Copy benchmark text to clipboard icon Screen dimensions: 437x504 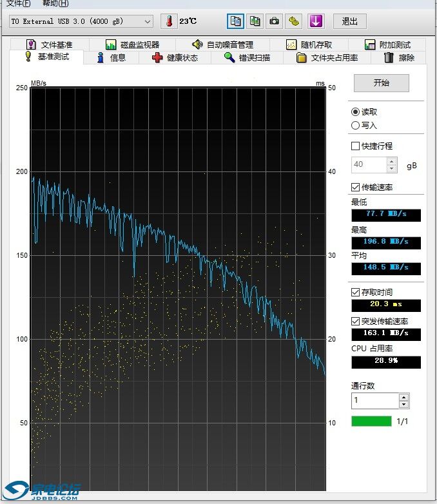[x=235, y=21]
